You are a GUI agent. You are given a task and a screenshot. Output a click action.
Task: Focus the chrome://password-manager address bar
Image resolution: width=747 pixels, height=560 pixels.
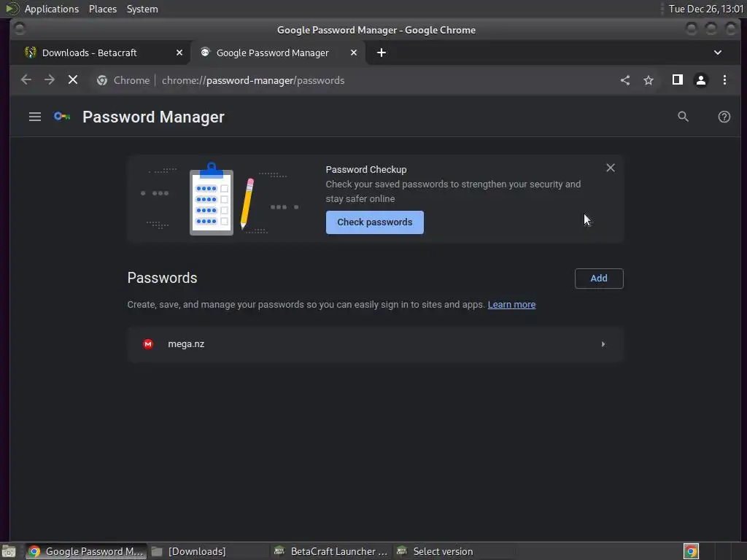tap(253, 80)
